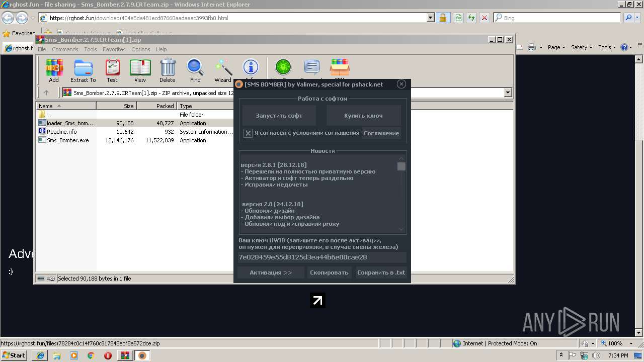Sort by the Size column header
644x362 pixels.
coord(117,106)
